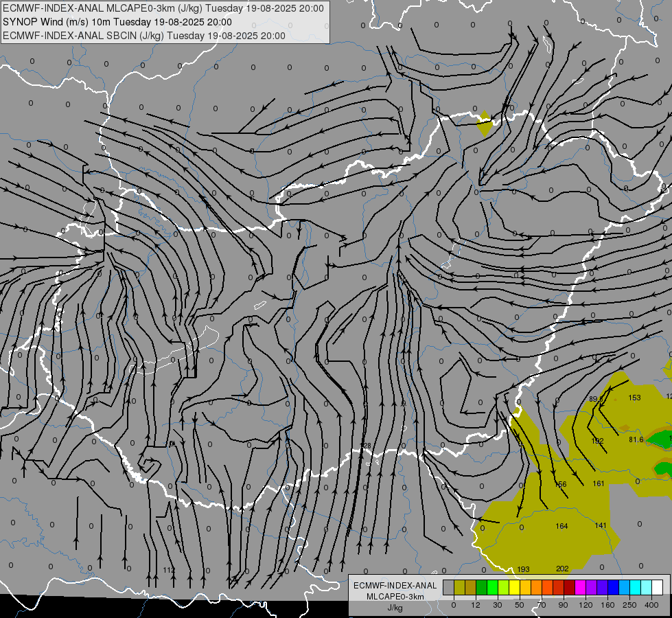Viewport: 672px width, 618px height.
Task: Click the pure blue legend swatch
Action: coord(614,588)
